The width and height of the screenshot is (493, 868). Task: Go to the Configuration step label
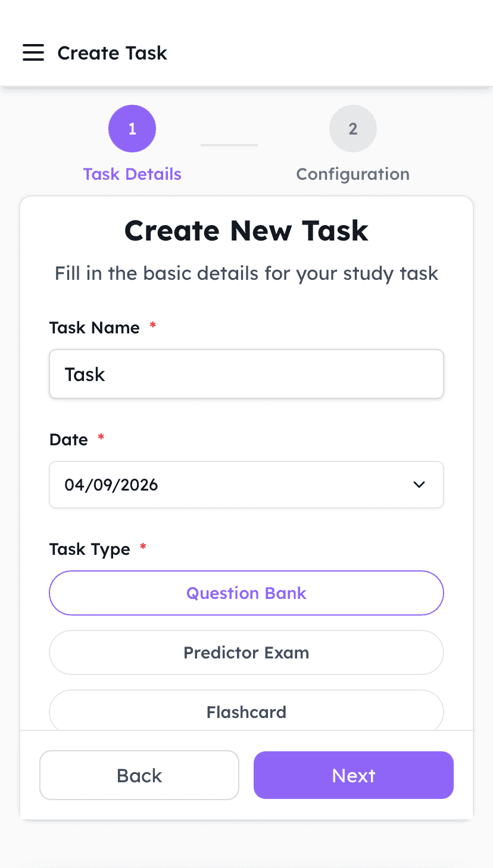[x=352, y=174]
